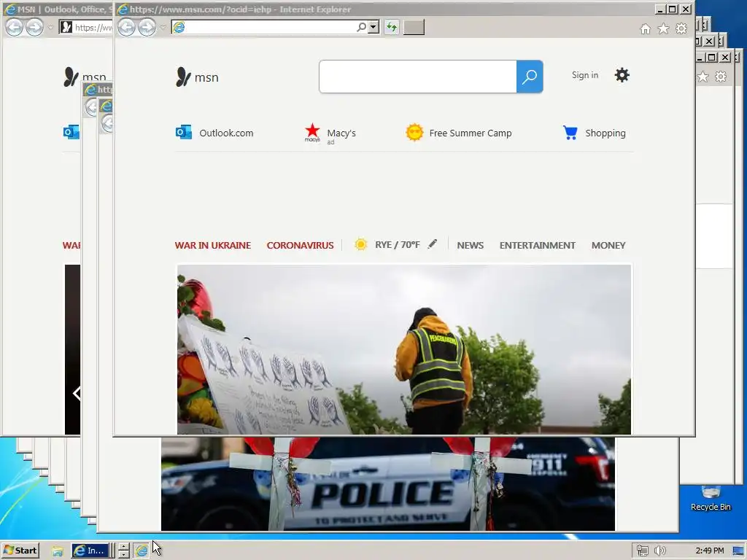
Task: Click the gray stop button beside refresh
Action: point(414,27)
